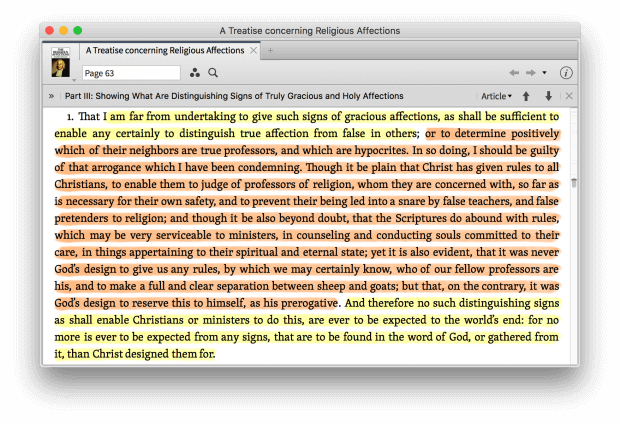Close the locator bar with X
Screen dimensions: 620x424
tap(569, 96)
